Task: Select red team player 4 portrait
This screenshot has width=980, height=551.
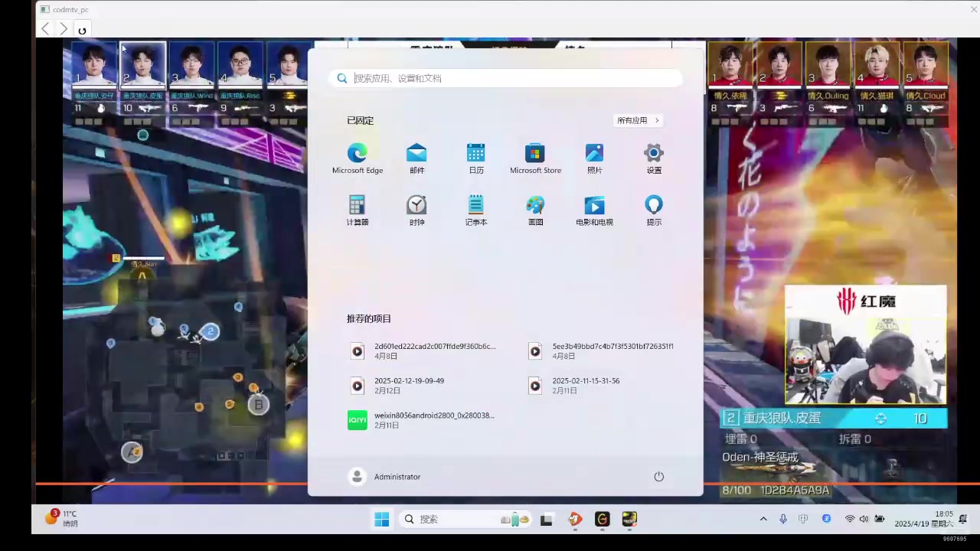Action: (x=877, y=65)
